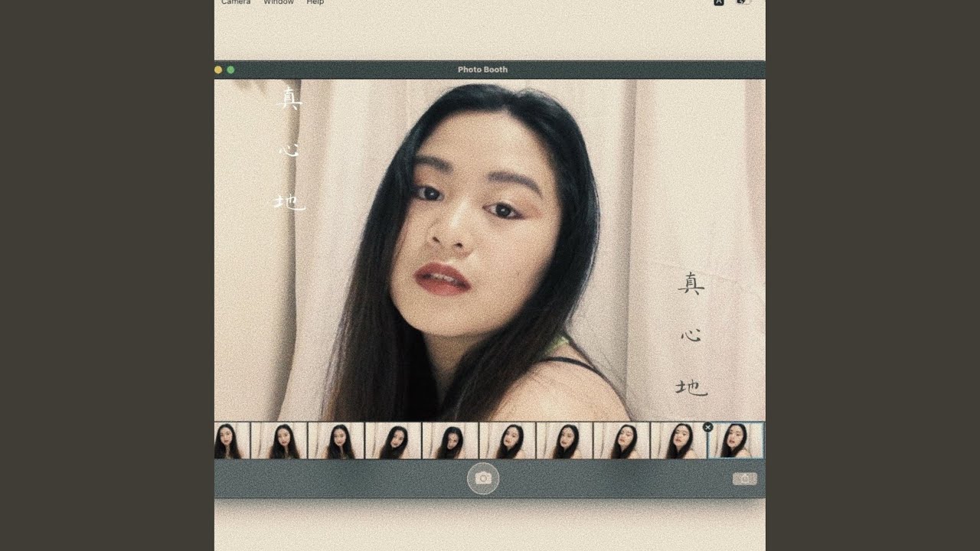This screenshot has width=980, height=551.
Task: Click the "Photo Booth" window title
Action: [x=482, y=70]
